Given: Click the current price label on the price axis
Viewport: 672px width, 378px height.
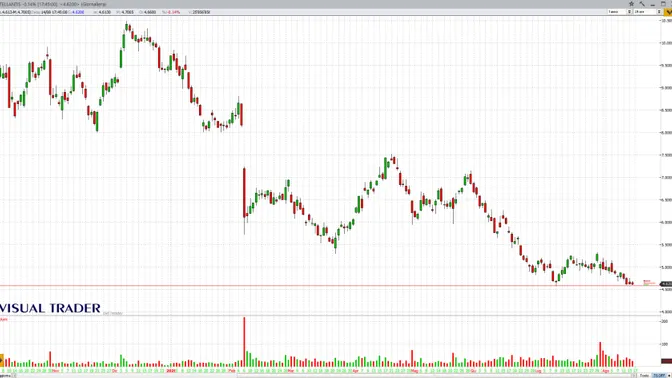Looking at the screenshot, I should click(666, 284).
